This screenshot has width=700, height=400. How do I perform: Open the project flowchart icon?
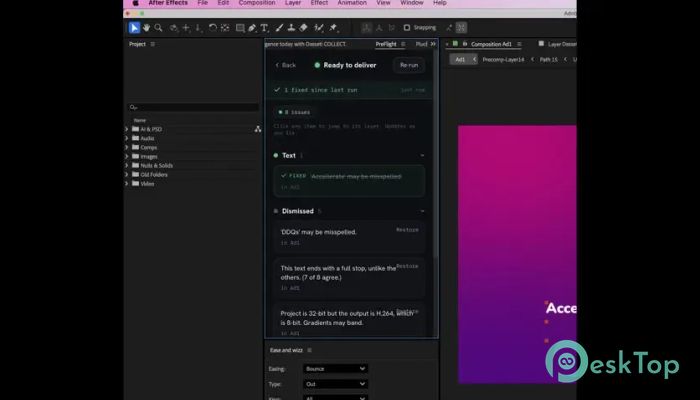point(258,129)
